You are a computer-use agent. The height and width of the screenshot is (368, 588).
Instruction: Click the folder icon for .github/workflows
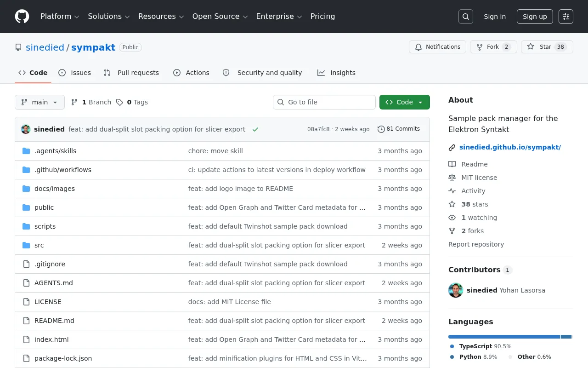pos(26,170)
